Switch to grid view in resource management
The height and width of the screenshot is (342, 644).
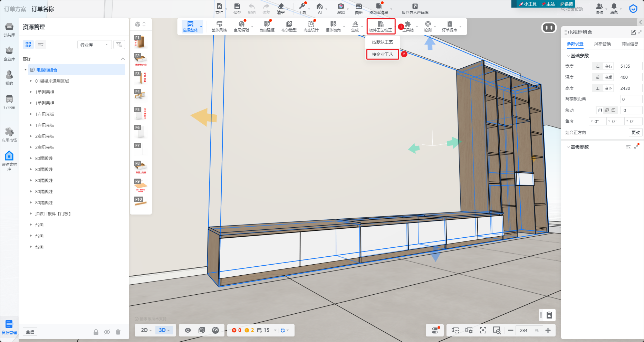click(x=28, y=45)
